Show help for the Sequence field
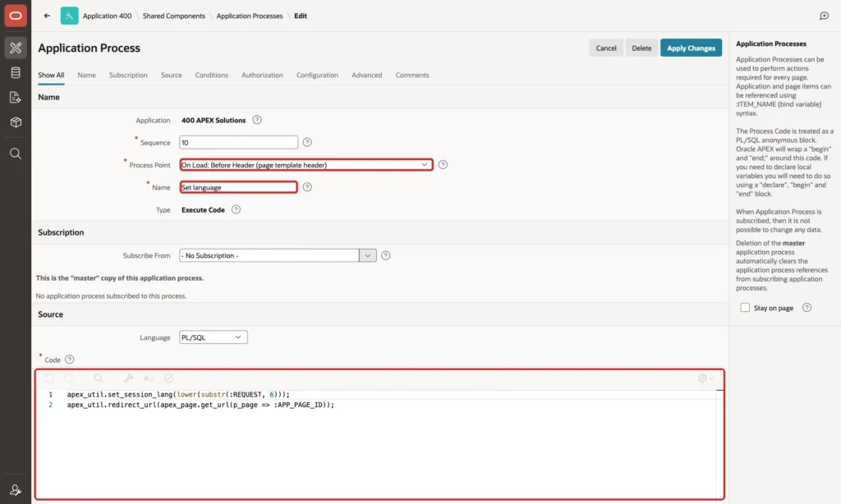This screenshot has height=504, width=841. point(307,142)
